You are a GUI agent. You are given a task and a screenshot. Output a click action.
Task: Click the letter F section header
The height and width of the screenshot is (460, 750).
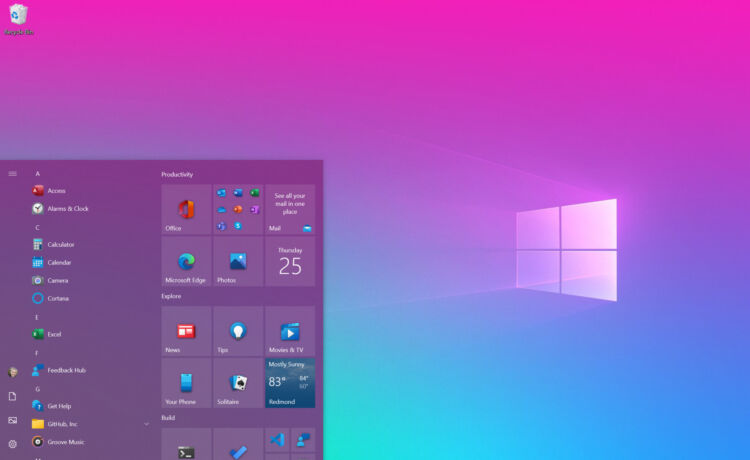37,353
